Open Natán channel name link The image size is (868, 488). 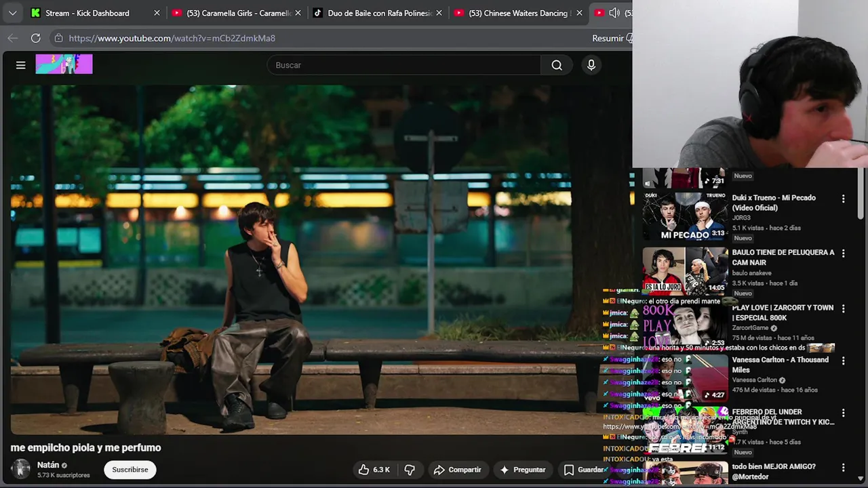48,465
